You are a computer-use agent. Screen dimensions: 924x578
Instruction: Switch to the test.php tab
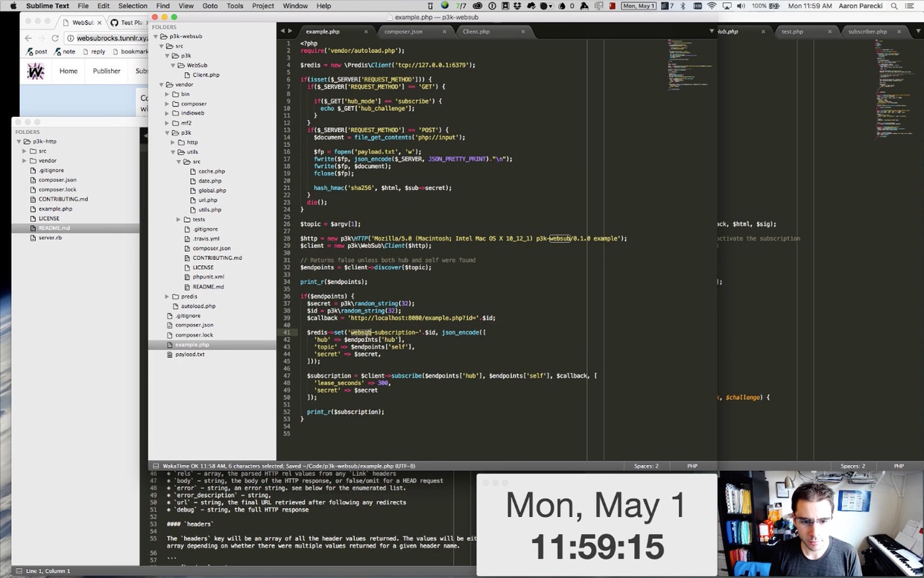click(x=792, y=32)
